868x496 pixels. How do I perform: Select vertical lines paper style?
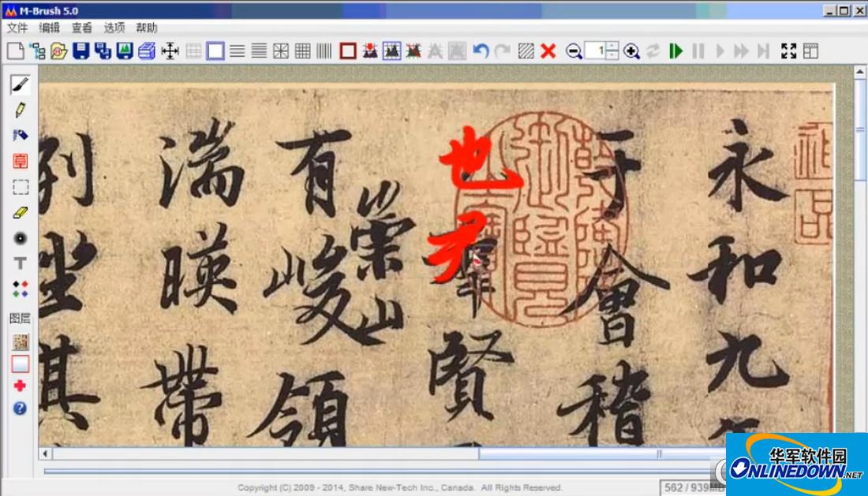[x=324, y=51]
